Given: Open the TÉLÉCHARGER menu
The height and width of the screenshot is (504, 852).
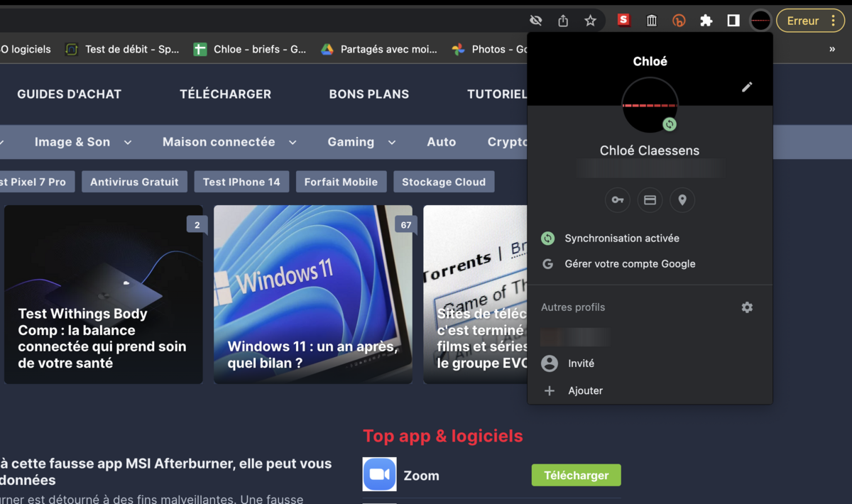Looking at the screenshot, I should coord(225,94).
